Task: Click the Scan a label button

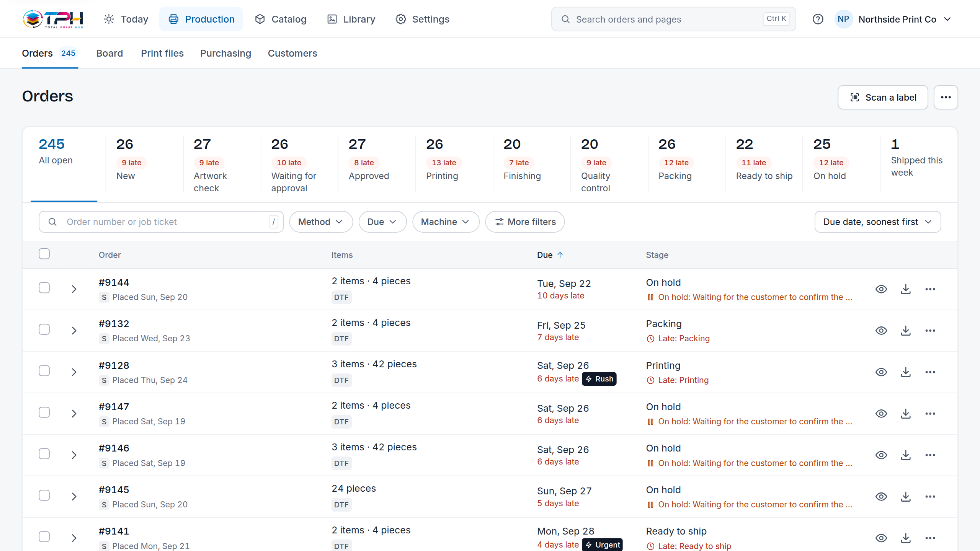Action: point(883,97)
